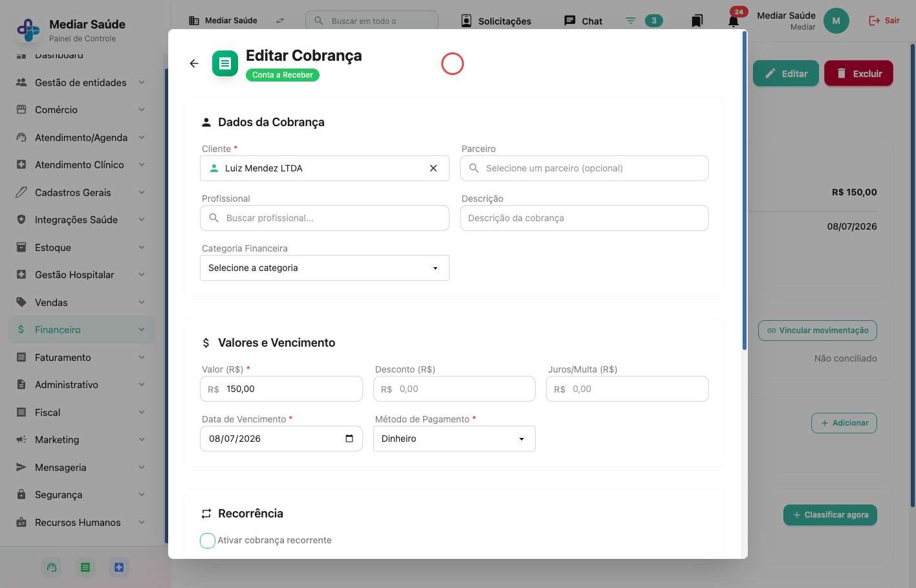The image size is (916, 588).
Task: Click the Excluir button
Action: click(858, 74)
